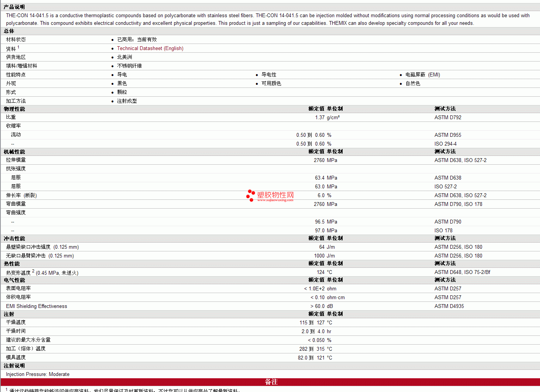Select the 黑色 appearance value
Screen dimensions: 540x392
pos(122,84)
